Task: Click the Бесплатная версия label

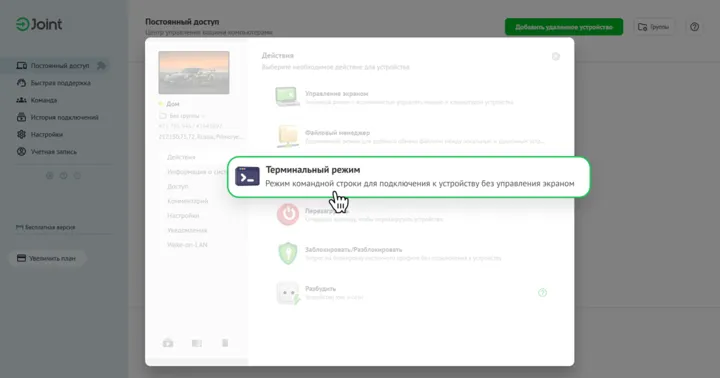Action: click(x=45, y=227)
